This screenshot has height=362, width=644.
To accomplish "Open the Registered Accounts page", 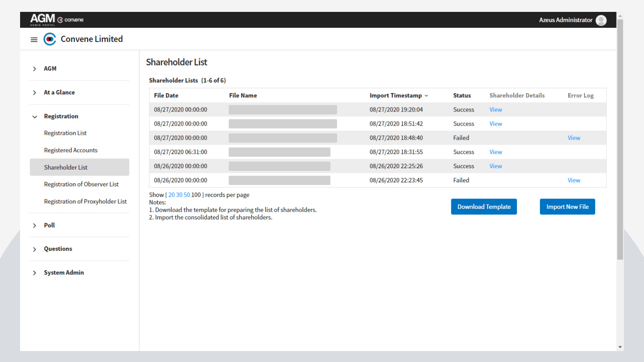I will coord(70,150).
